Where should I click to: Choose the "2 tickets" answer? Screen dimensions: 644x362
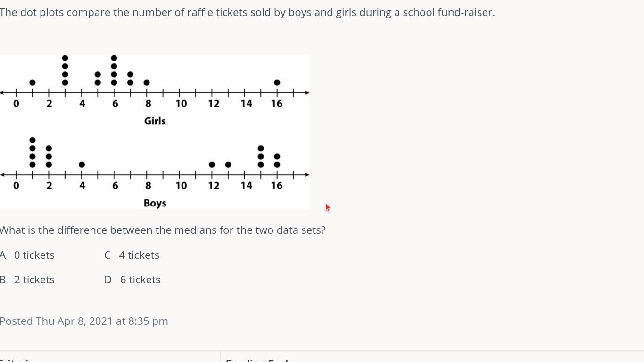tap(34, 280)
